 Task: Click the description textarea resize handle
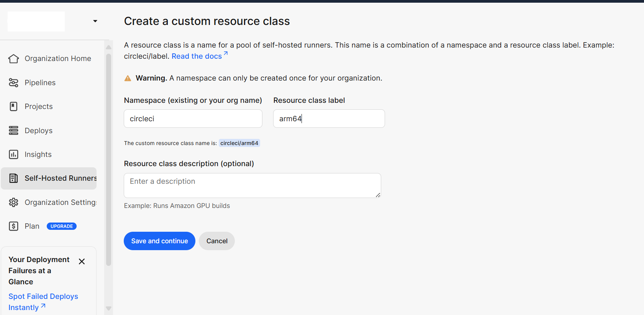(378, 195)
